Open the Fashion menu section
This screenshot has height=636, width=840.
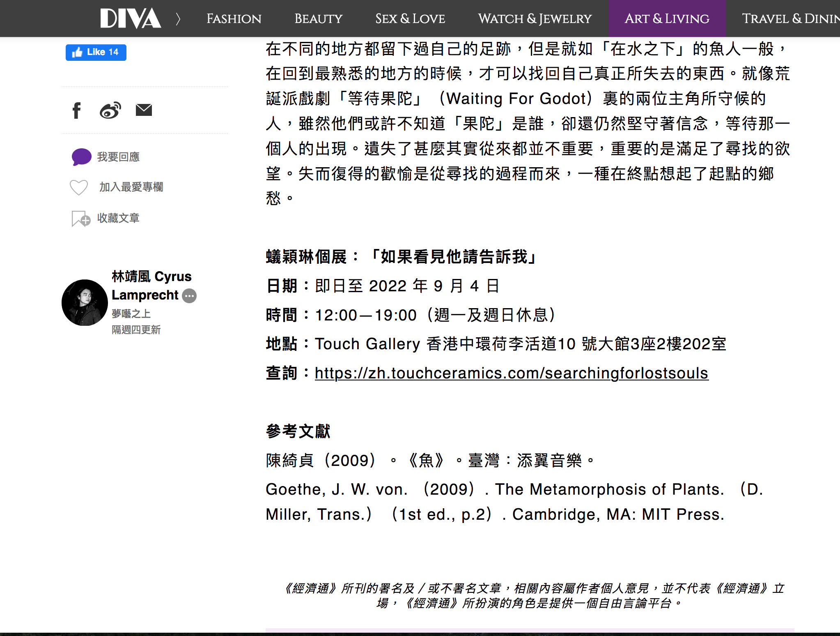click(234, 18)
